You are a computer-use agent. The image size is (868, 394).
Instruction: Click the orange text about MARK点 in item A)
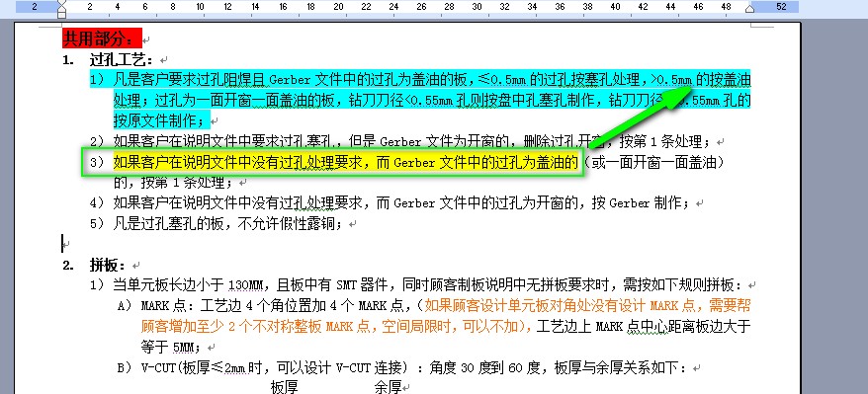coord(586,305)
